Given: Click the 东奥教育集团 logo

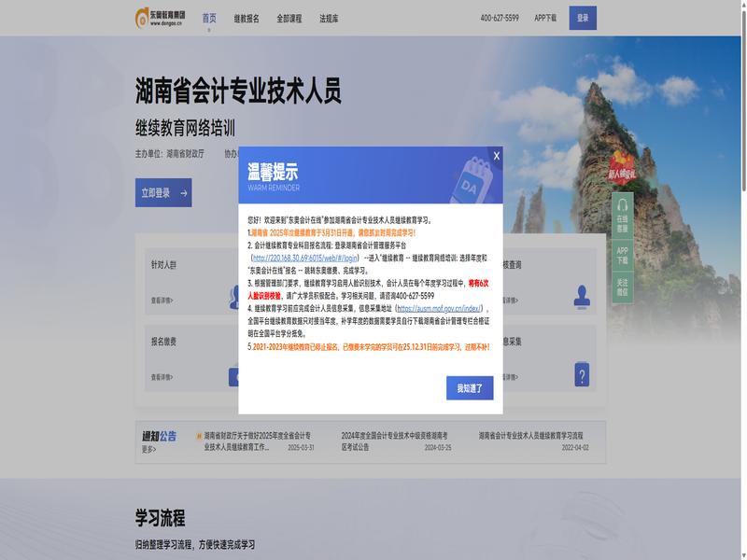Looking at the screenshot, I should click(x=161, y=18).
